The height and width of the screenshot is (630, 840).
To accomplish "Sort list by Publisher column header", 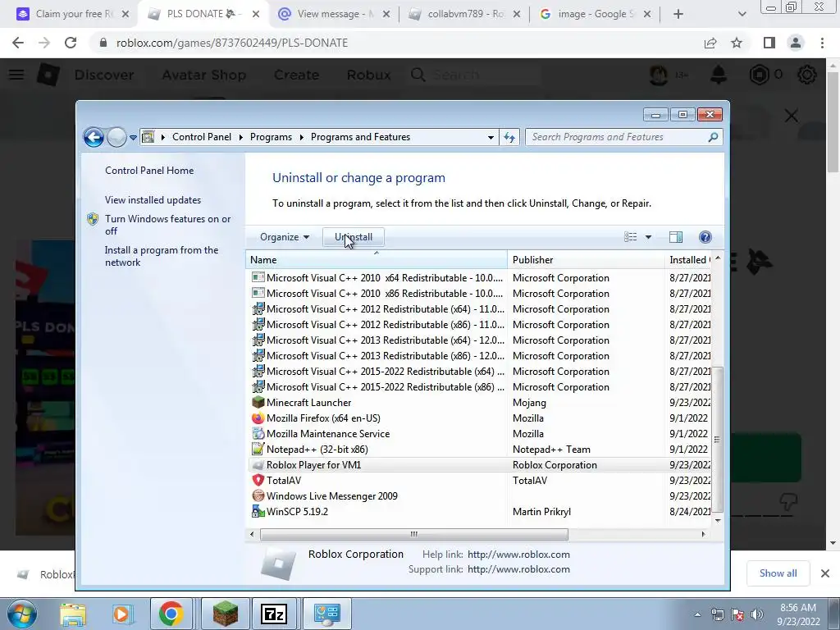I will coord(586,260).
